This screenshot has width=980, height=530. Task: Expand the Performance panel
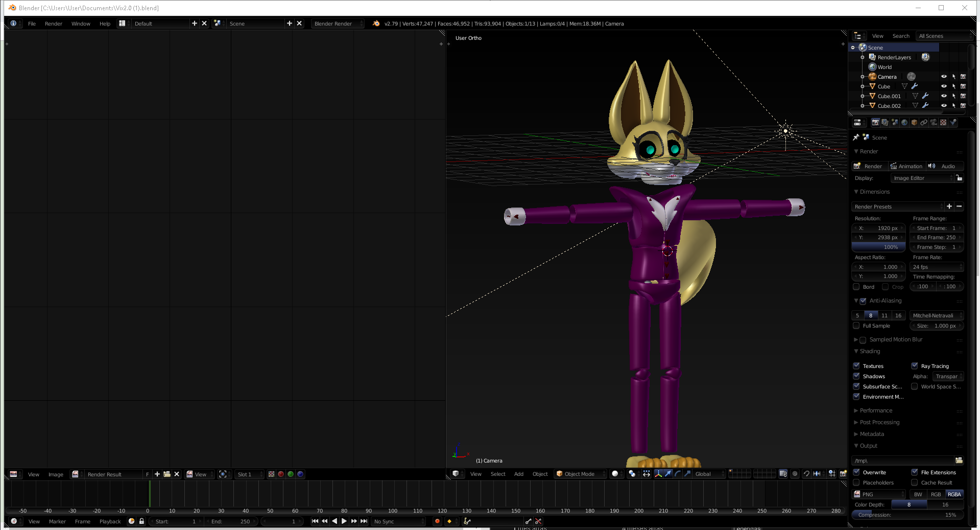pyautogui.click(x=876, y=410)
